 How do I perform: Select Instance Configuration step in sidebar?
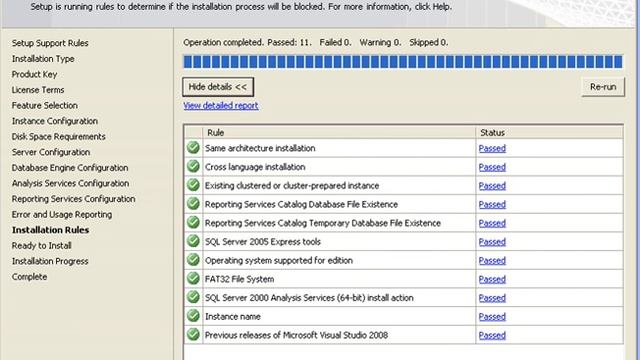point(55,121)
